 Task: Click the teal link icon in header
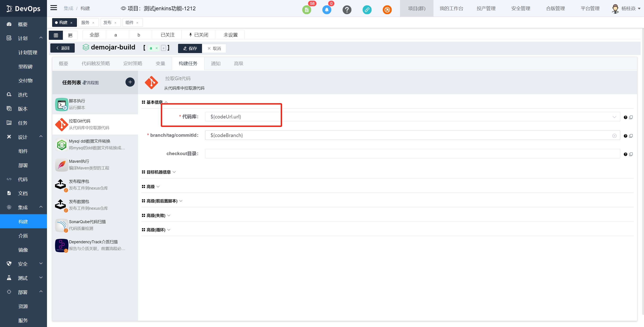(x=367, y=10)
